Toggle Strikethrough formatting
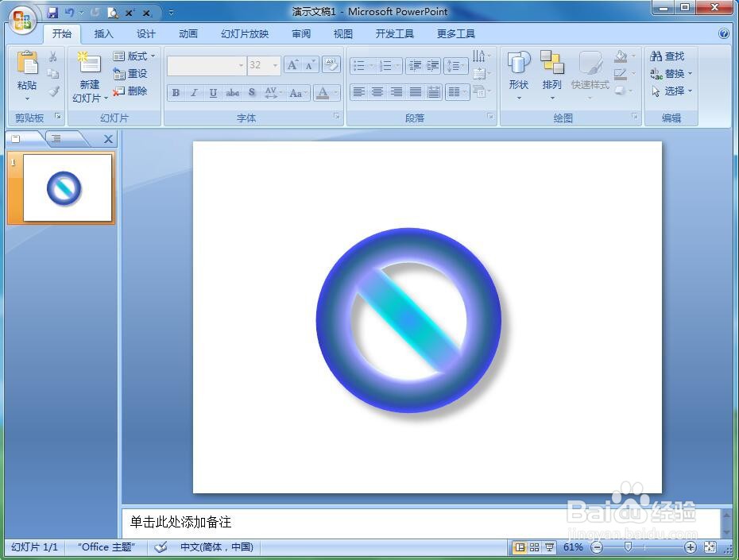 pos(232,93)
